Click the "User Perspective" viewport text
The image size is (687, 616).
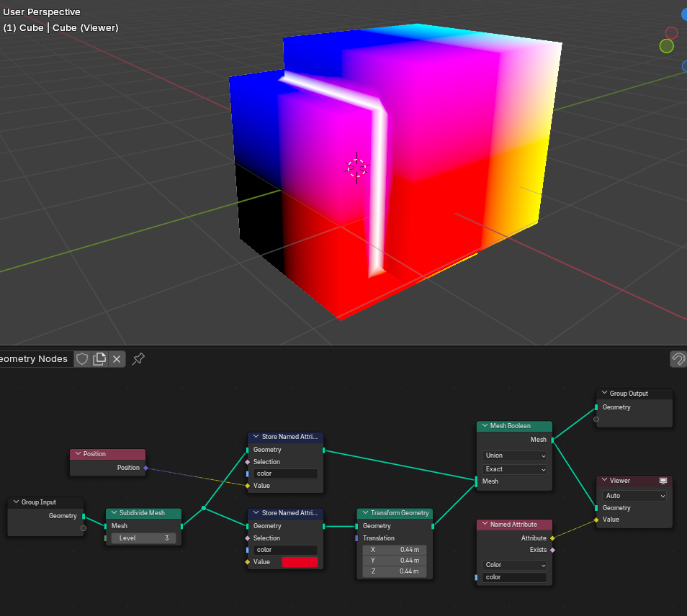click(42, 12)
